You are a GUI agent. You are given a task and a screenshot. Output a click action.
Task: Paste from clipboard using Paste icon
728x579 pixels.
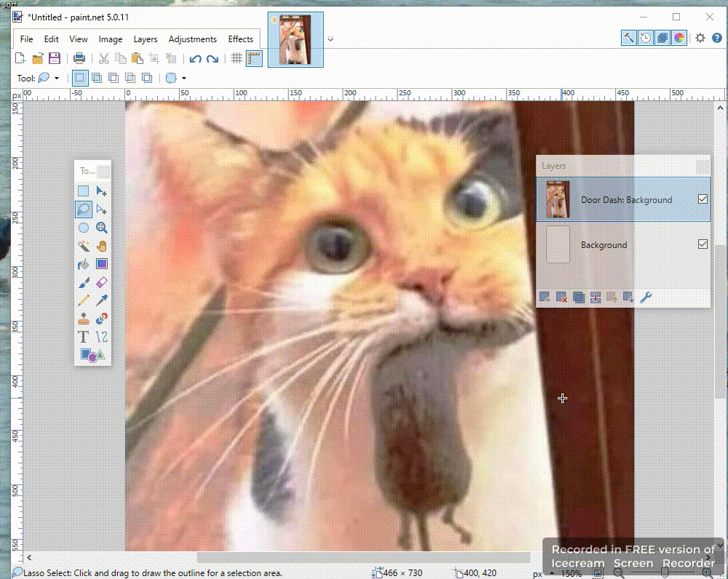tap(138, 58)
